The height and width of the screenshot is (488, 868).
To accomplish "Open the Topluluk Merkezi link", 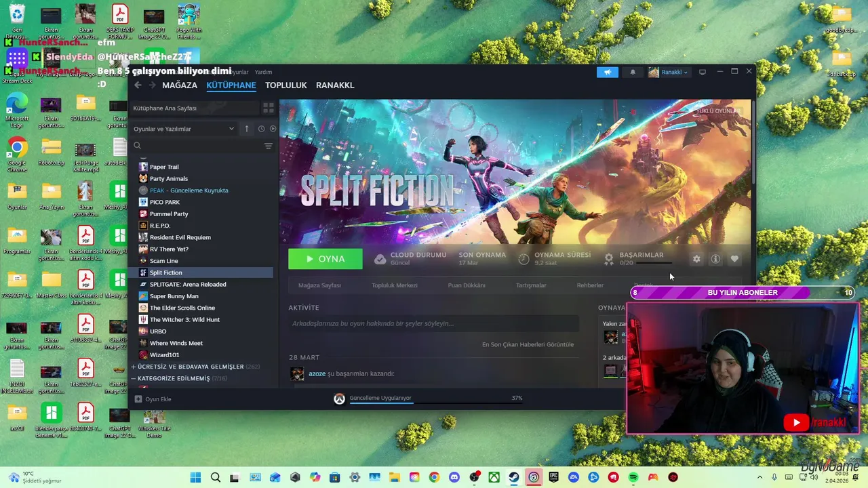I will tap(395, 285).
